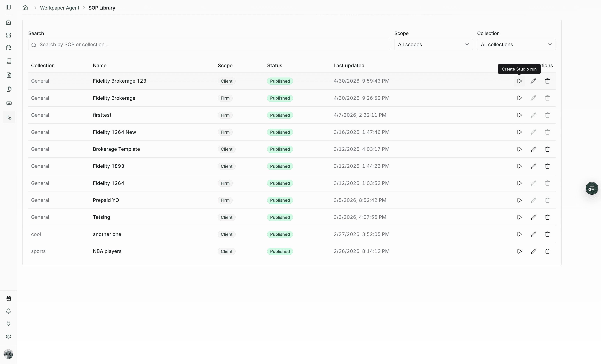The image size is (601, 364).
Task: Open the notifications bell icon
Action: (9, 311)
